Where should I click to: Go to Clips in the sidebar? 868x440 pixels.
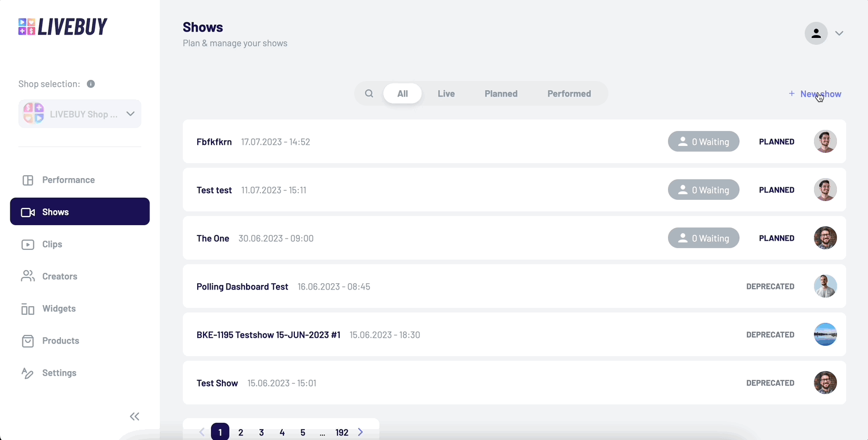click(52, 244)
